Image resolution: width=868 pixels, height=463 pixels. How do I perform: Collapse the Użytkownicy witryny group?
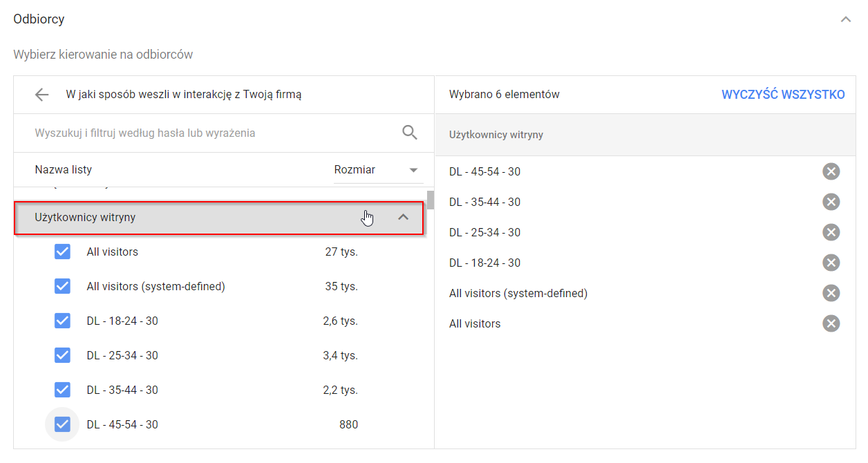point(404,218)
